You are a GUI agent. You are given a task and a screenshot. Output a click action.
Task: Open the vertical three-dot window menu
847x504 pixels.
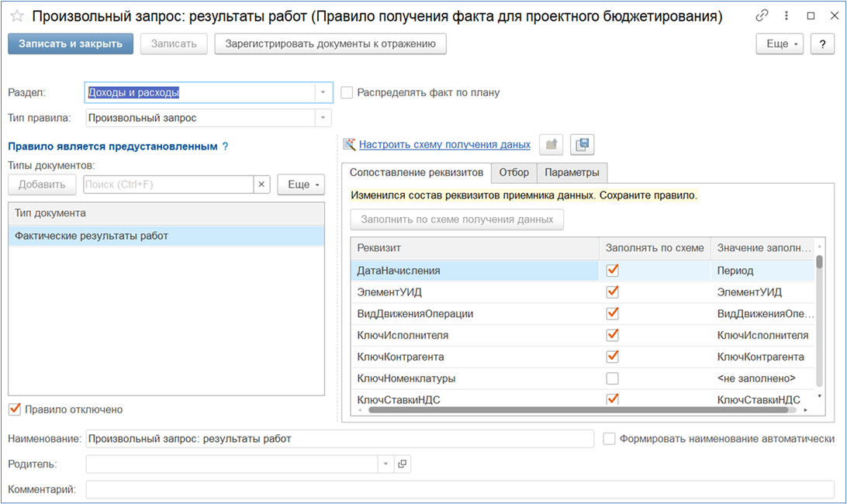coord(786,16)
